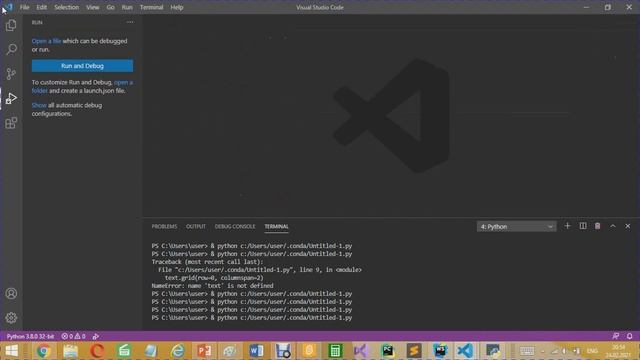
Task: Click the ENG language indicator
Action: pos(592,351)
